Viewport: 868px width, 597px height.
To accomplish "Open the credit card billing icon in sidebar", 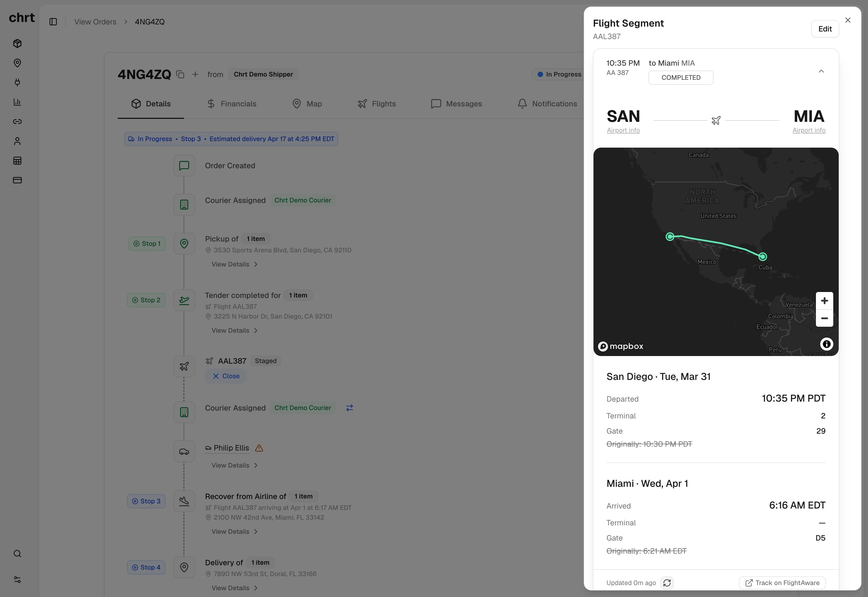I will [x=17, y=180].
